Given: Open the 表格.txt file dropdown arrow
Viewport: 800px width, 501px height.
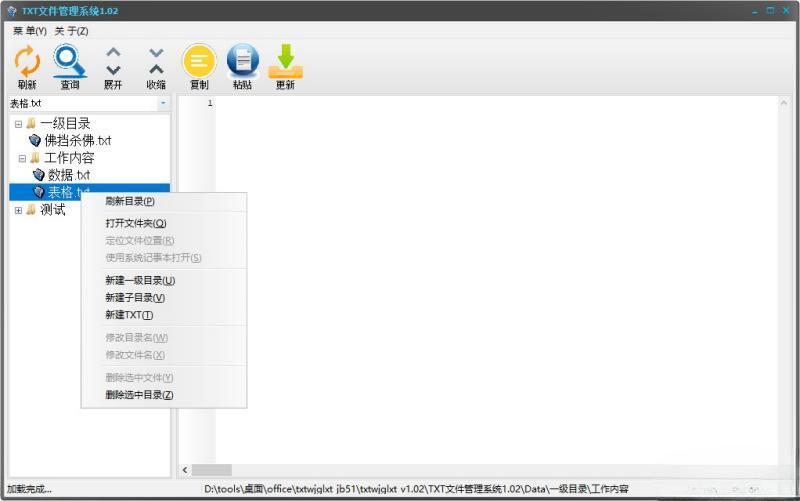Looking at the screenshot, I should point(163,103).
